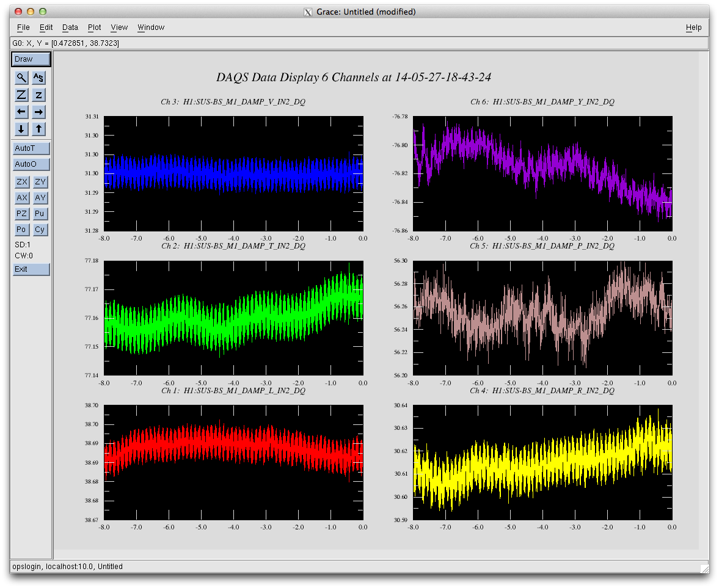Viewport: 719px width, 588px height.
Task: Select the magnifier zoom tool
Action: (21, 78)
